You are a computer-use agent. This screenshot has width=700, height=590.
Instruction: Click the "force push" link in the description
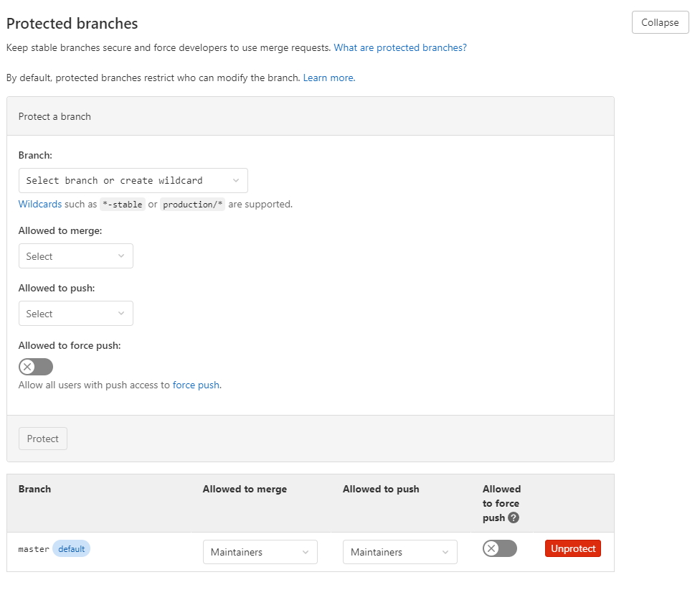click(196, 385)
